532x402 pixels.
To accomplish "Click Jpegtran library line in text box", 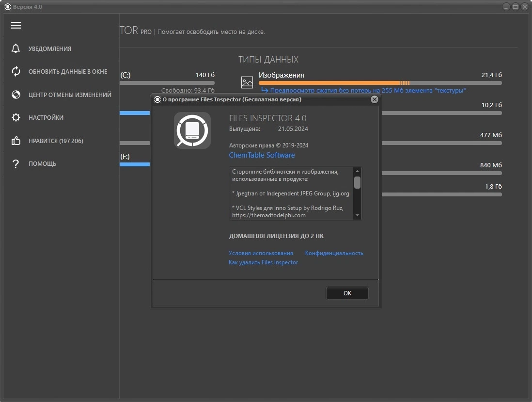I will (291, 193).
